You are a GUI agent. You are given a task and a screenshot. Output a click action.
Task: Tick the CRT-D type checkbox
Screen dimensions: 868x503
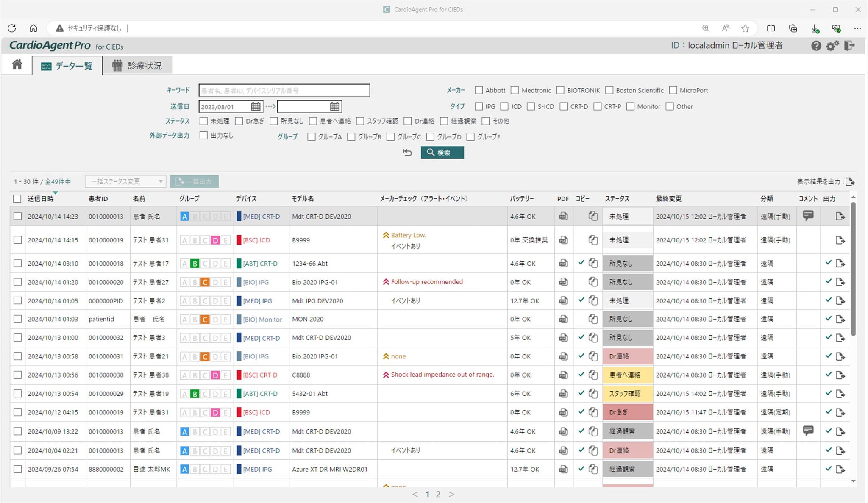coord(564,106)
